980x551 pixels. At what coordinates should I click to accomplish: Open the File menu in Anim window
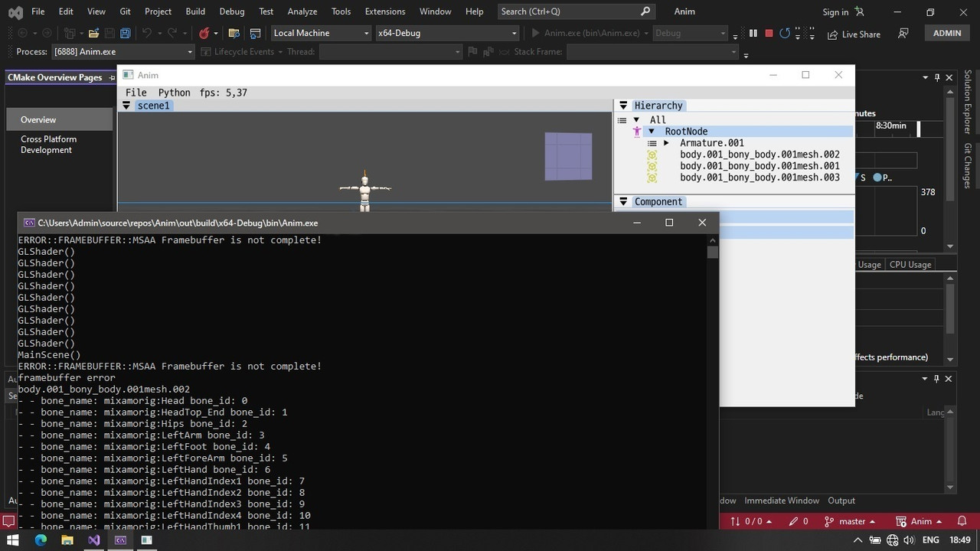click(x=136, y=93)
